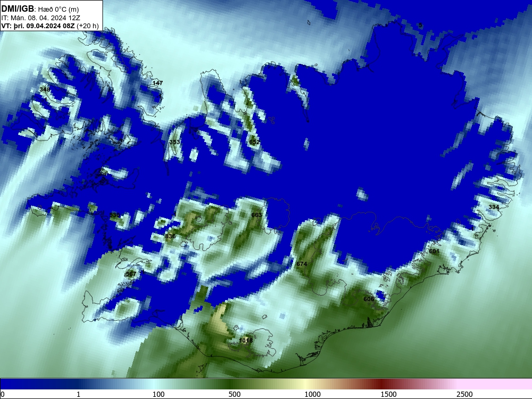Click the DMI/IGB title text
The width and height of the screenshot is (532, 399).
pyautogui.click(x=18, y=9)
